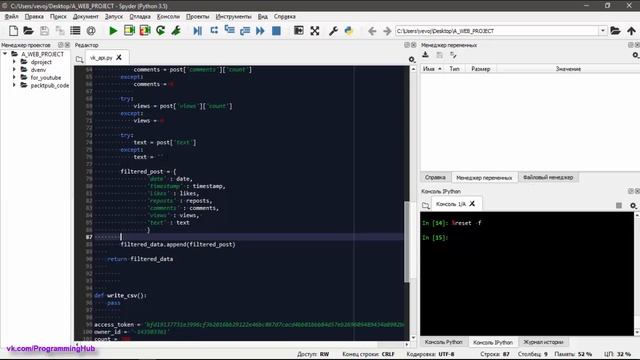The width and height of the screenshot is (640, 360).
Task: Switch to the Справка pane tab
Action: [x=435, y=178]
